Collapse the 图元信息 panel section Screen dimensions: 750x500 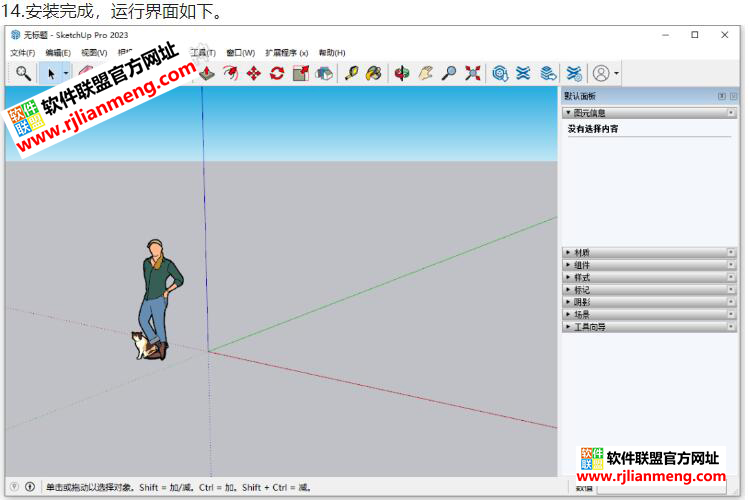tap(569, 113)
